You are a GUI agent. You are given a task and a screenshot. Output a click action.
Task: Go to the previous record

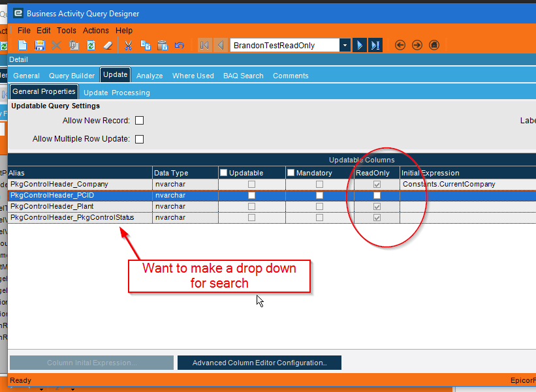pyautogui.click(x=221, y=45)
